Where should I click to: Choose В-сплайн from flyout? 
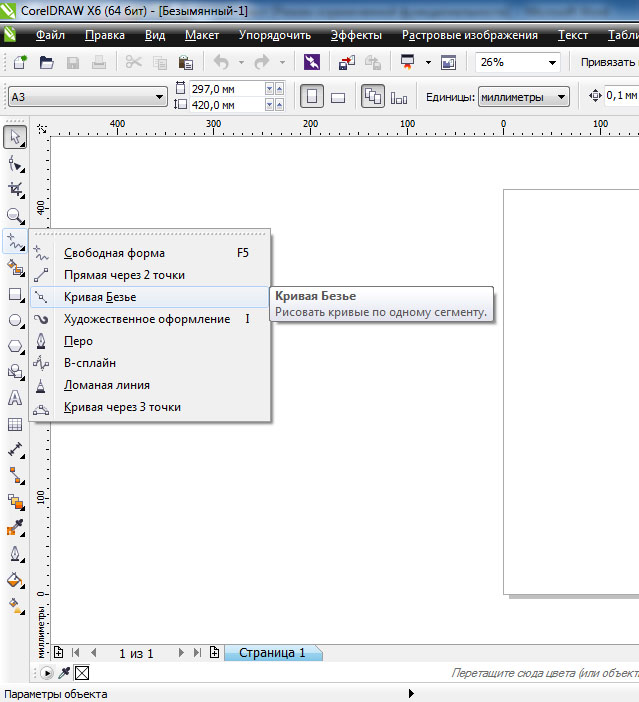[150, 363]
